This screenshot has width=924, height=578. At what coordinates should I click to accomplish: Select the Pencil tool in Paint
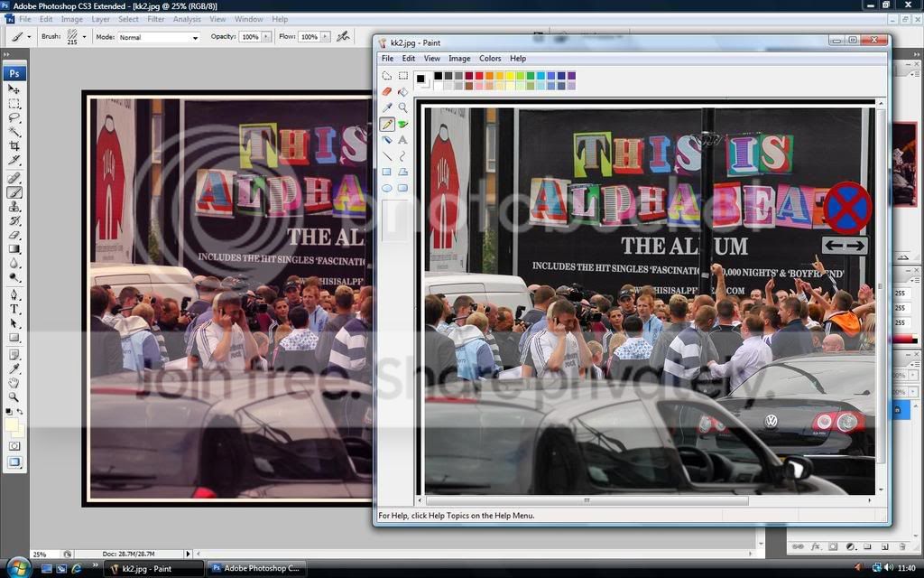[x=387, y=123]
